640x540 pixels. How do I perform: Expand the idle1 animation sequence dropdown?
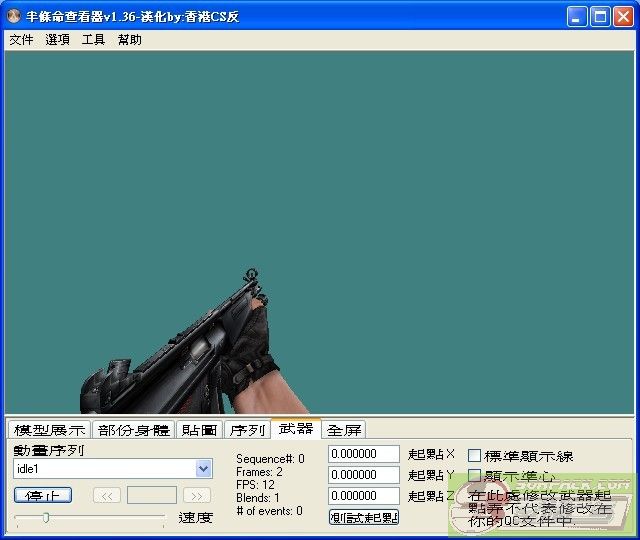click(x=203, y=469)
